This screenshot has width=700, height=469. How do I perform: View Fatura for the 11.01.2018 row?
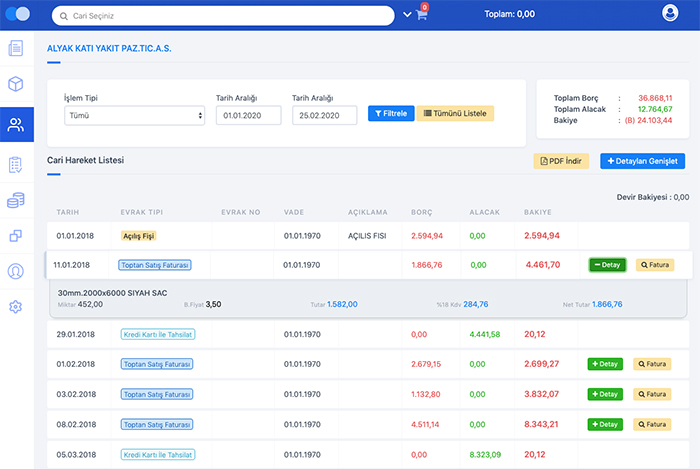[655, 265]
